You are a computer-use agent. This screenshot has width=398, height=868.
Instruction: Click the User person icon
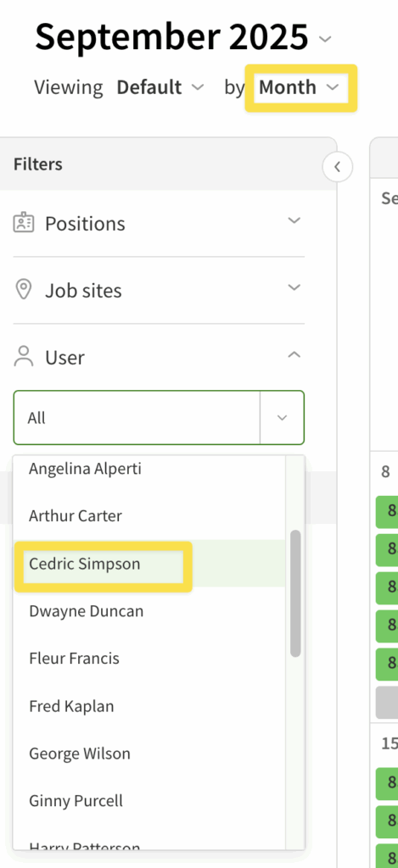pyautogui.click(x=23, y=357)
